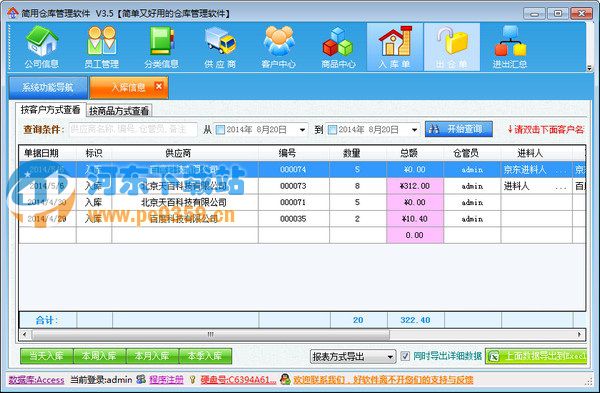Select row with 编号 000035
Viewport: 600px width, 393px height.
point(302,219)
